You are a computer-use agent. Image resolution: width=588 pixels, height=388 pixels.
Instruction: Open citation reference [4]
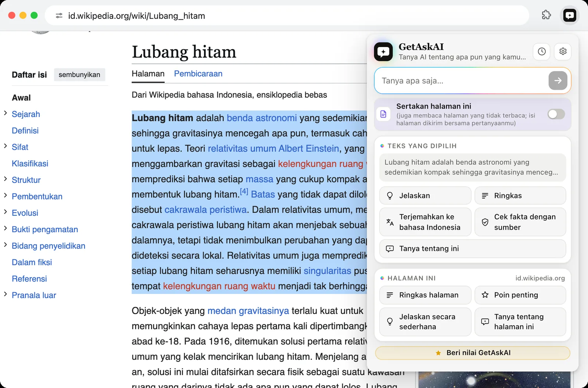pos(244,191)
